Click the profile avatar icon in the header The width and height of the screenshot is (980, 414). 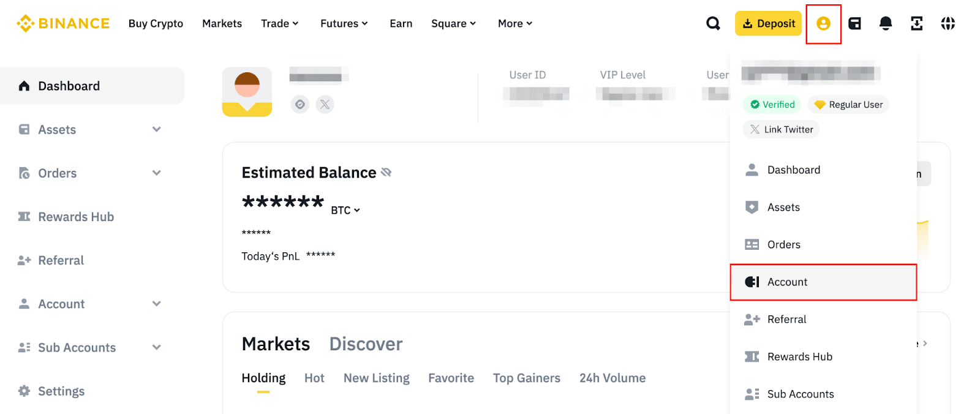[x=824, y=24]
